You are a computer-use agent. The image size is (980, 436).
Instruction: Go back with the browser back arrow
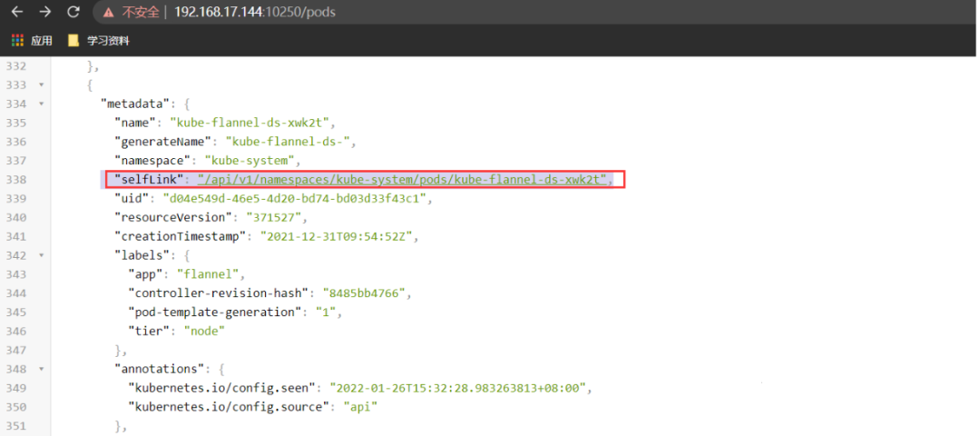(17, 11)
